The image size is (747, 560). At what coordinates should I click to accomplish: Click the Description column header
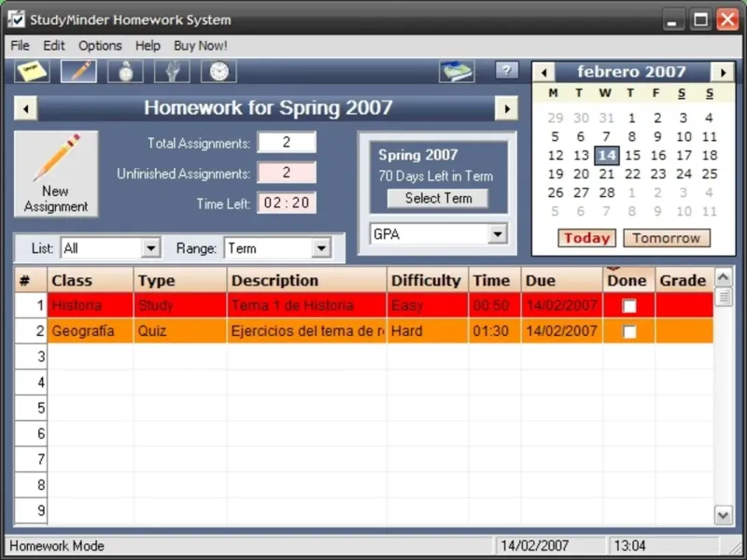307,280
